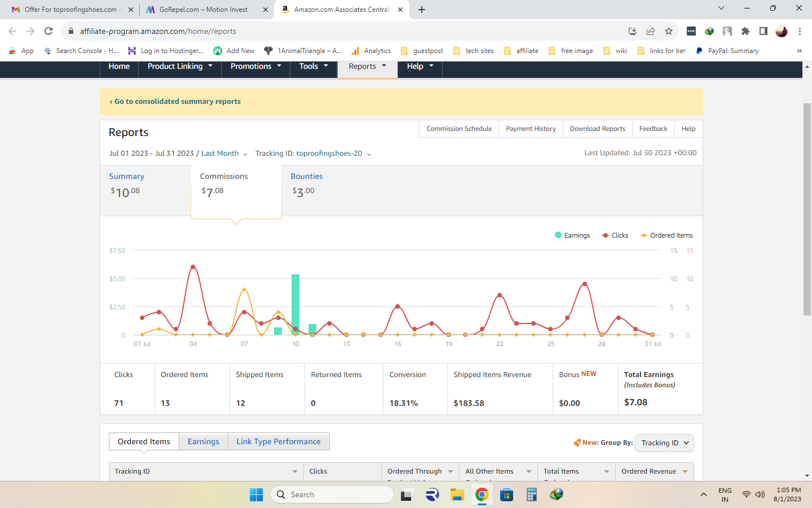The width and height of the screenshot is (812, 508).
Task: Close the Offer For toproofingshoes Gmail tab
Action: tap(131, 10)
